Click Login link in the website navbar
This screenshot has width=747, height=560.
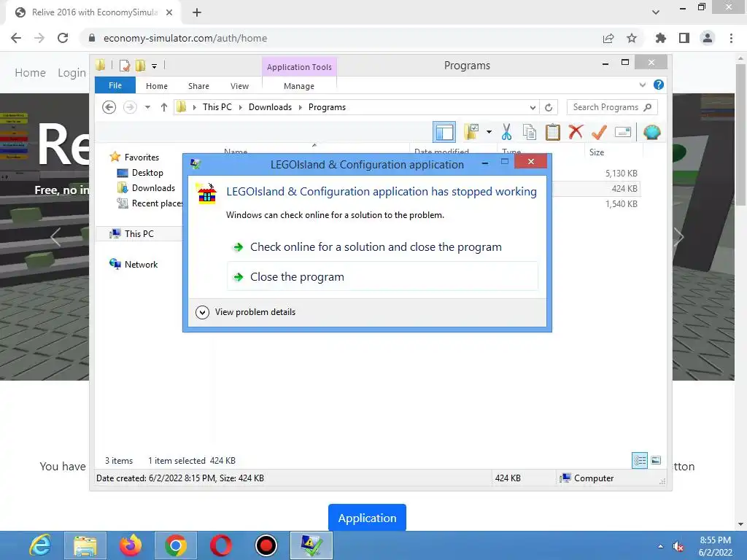point(72,73)
